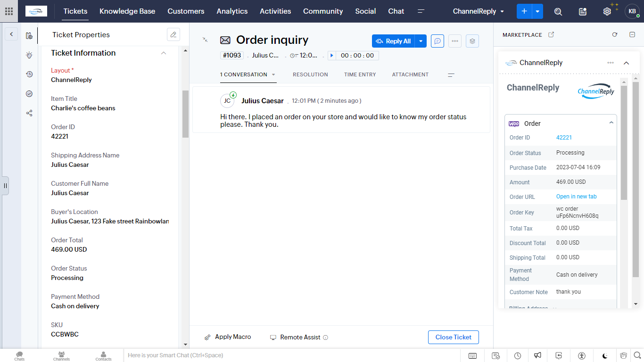The image size is (644, 362).
Task: Toggle night mode moon icon in bottom bar
Action: click(x=605, y=356)
